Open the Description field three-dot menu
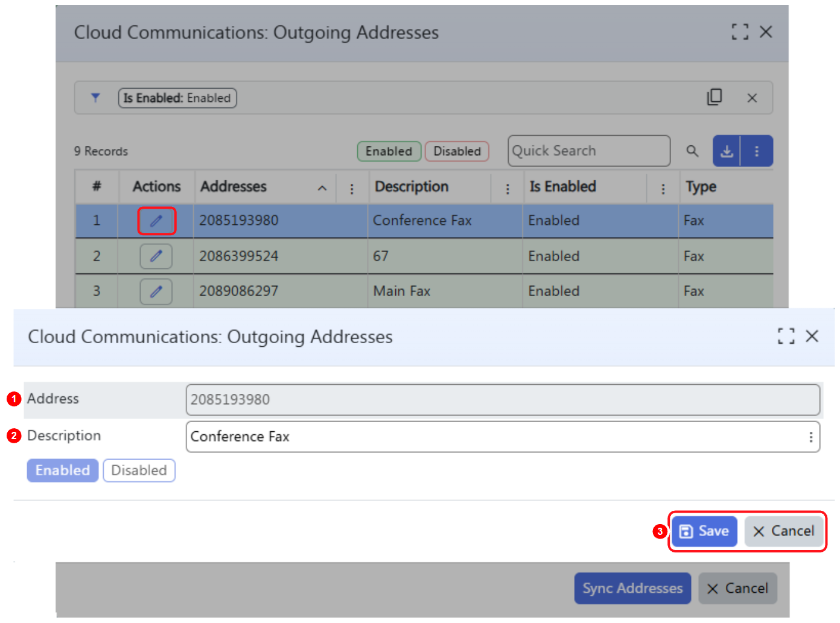The image size is (840, 623). point(811,437)
